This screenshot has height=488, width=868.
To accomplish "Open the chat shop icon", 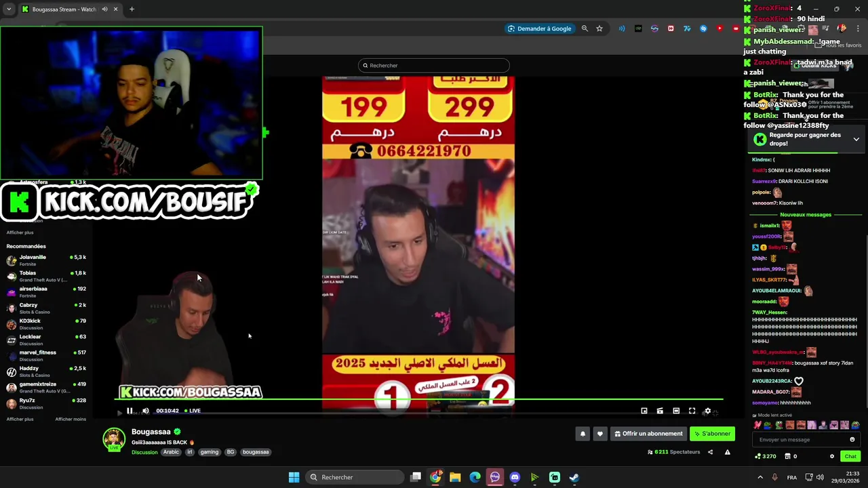I will pyautogui.click(x=791, y=456).
